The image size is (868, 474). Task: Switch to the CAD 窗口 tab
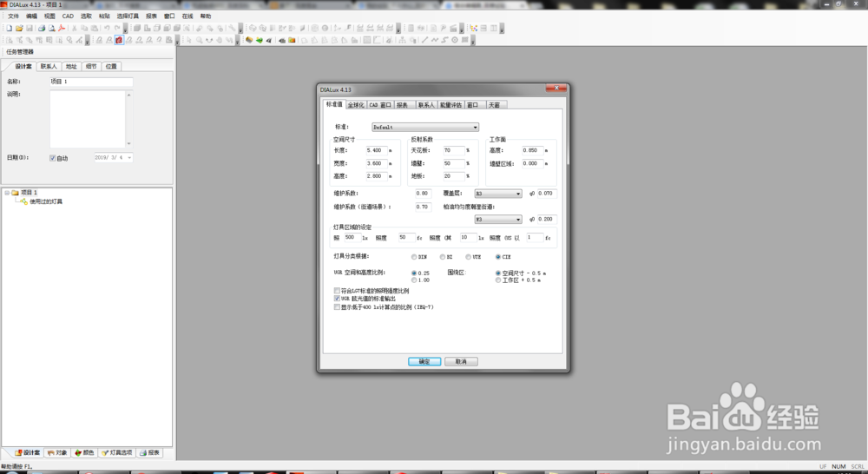[380, 105]
